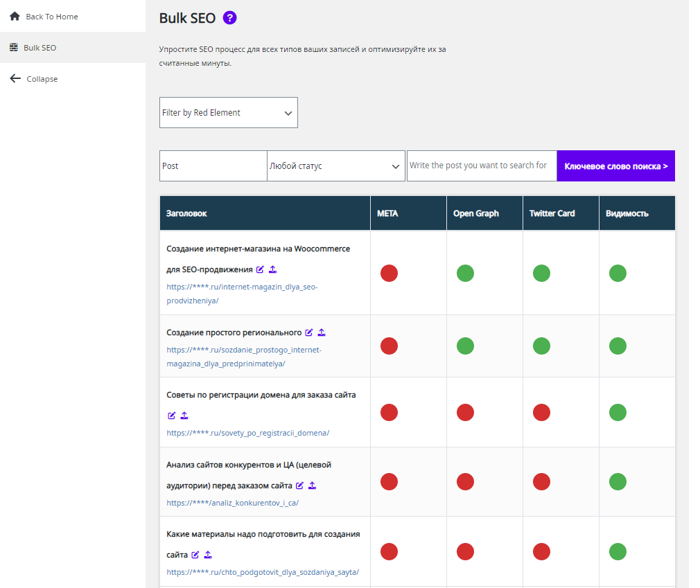Viewport: 700px width, 588px height.
Task: Click red META status of Woocommerce post
Action: [x=389, y=273]
